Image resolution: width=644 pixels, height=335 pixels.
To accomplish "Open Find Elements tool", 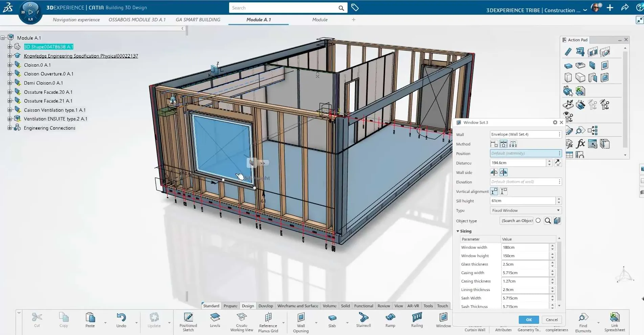I will 583,322.
